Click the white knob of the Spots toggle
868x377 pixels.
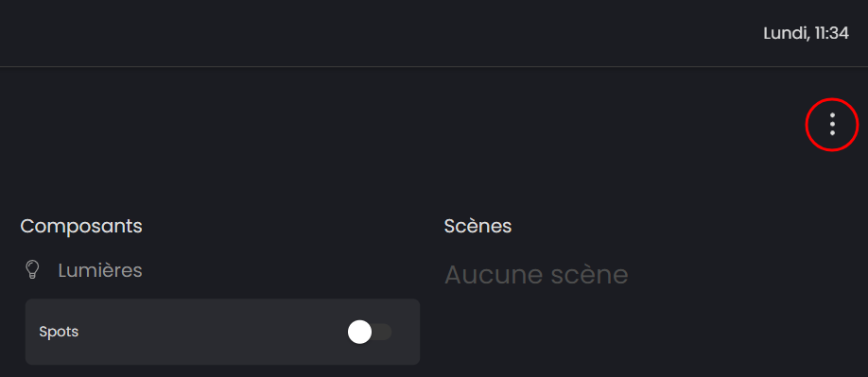pyautogui.click(x=360, y=332)
